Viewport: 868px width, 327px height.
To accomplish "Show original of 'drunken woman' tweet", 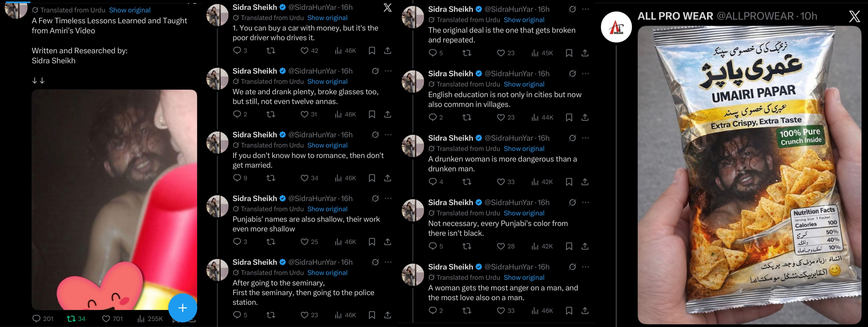I will tap(524, 148).
